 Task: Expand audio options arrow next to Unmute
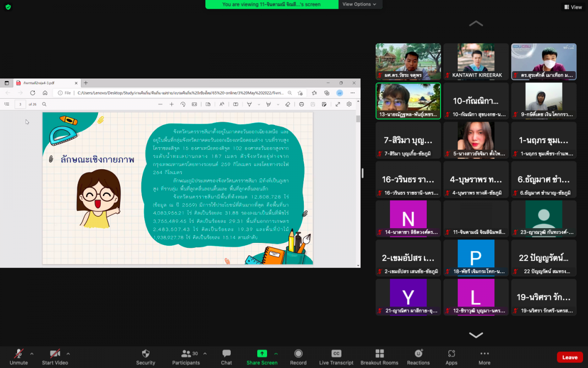point(32,353)
